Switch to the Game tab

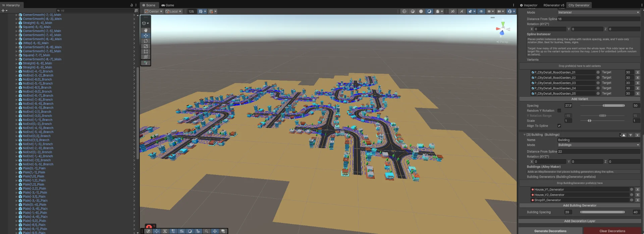pos(168,5)
